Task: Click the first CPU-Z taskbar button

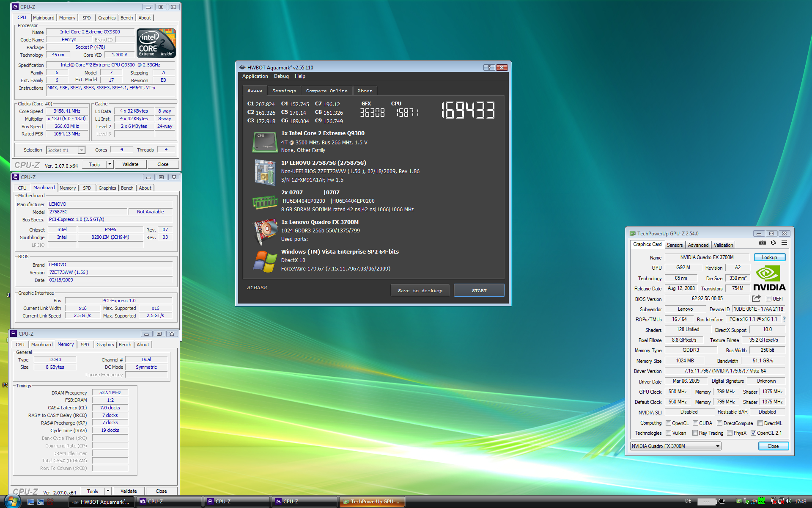Action: (169, 502)
